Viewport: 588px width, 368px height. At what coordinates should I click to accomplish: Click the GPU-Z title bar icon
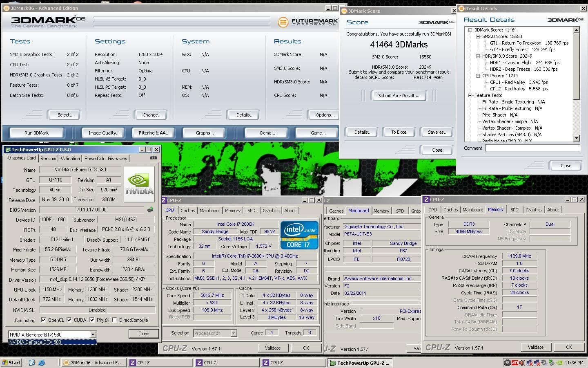[x=7, y=150]
